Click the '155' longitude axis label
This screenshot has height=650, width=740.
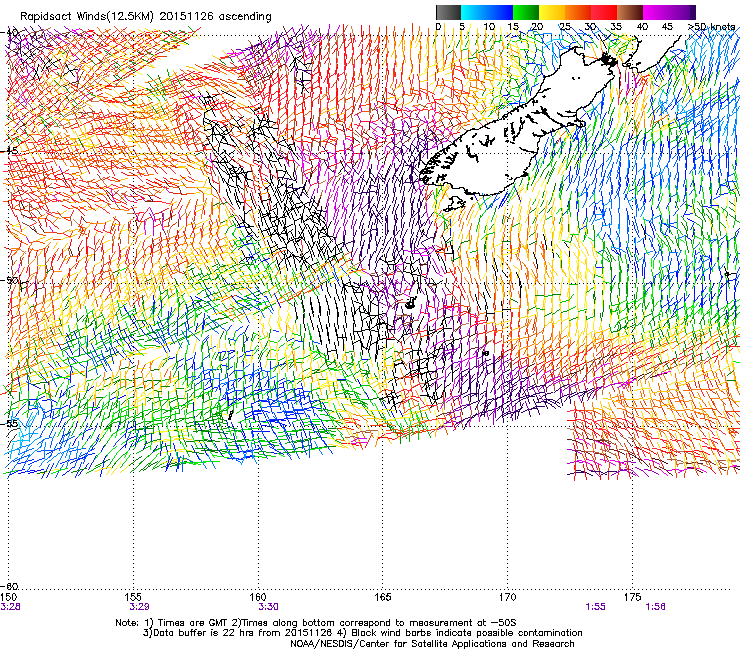click(x=134, y=597)
